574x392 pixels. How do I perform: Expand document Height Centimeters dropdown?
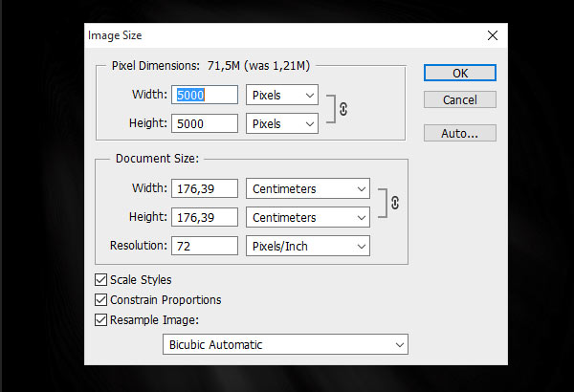tap(307, 217)
